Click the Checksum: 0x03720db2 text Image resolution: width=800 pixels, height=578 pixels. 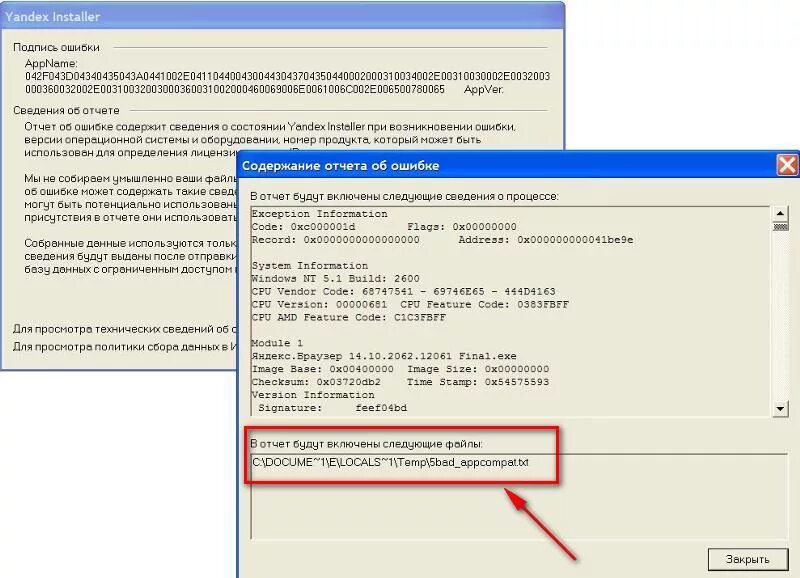coord(316,382)
